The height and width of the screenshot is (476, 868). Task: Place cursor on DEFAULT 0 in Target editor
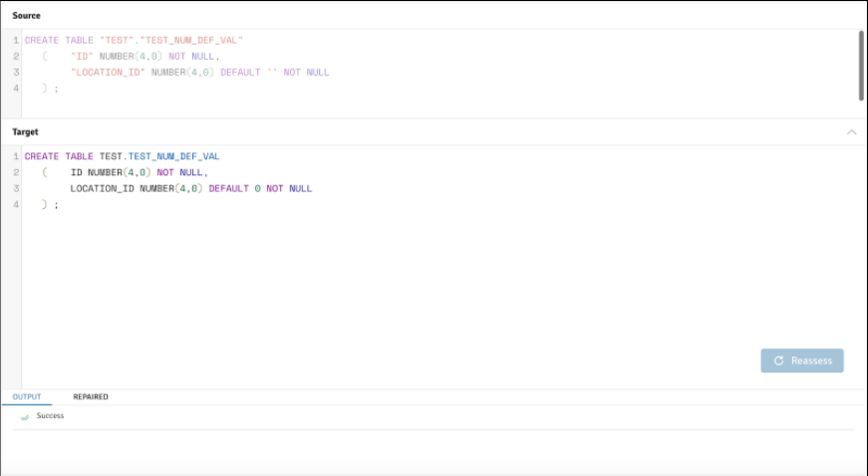(234, 188)
